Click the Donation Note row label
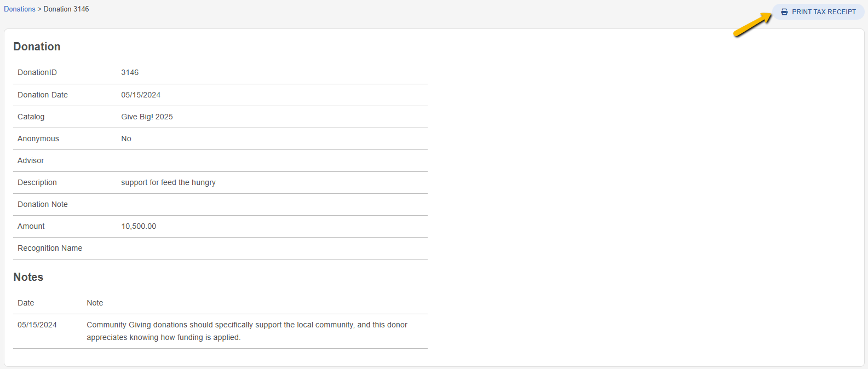The width and height of the screenshot is (868, 369). click(43, 204)
